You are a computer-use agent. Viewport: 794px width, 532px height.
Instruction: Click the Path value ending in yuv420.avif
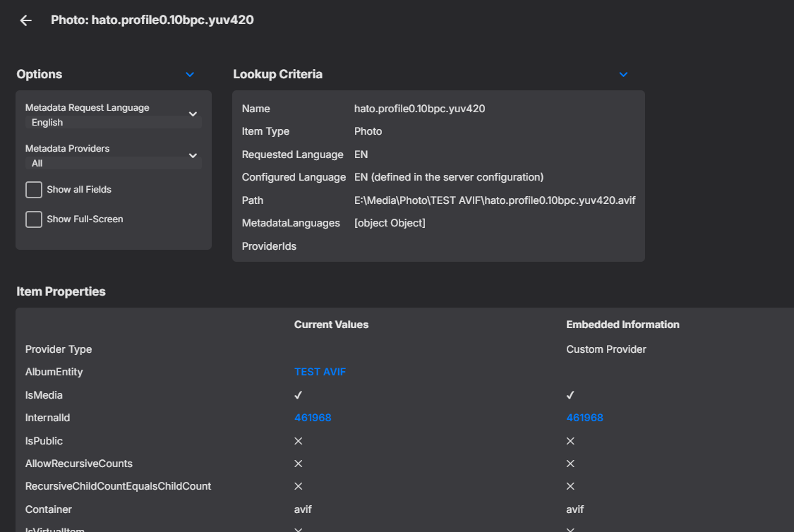point(495,200)
